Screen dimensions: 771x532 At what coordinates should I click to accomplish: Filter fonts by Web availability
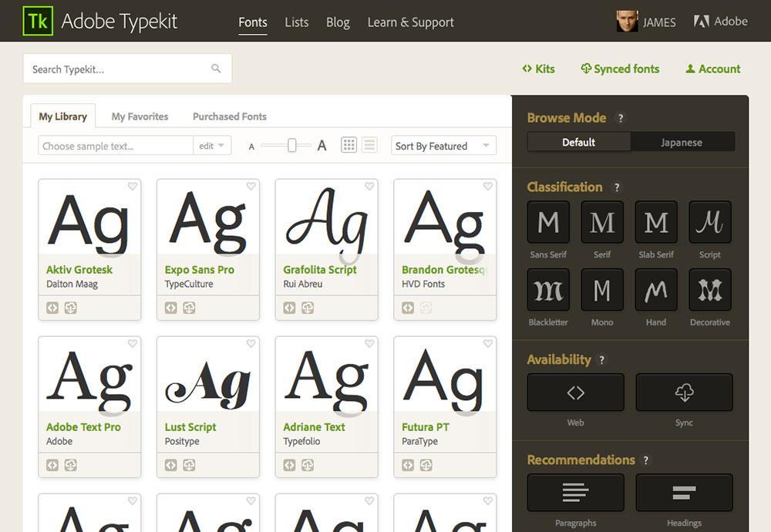(575, 392)
